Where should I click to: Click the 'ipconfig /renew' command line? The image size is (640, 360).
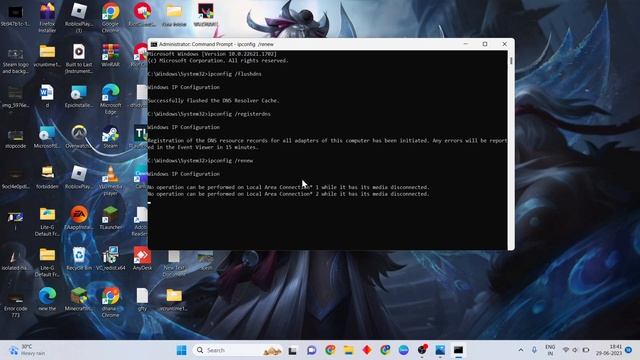pos(200,160)
